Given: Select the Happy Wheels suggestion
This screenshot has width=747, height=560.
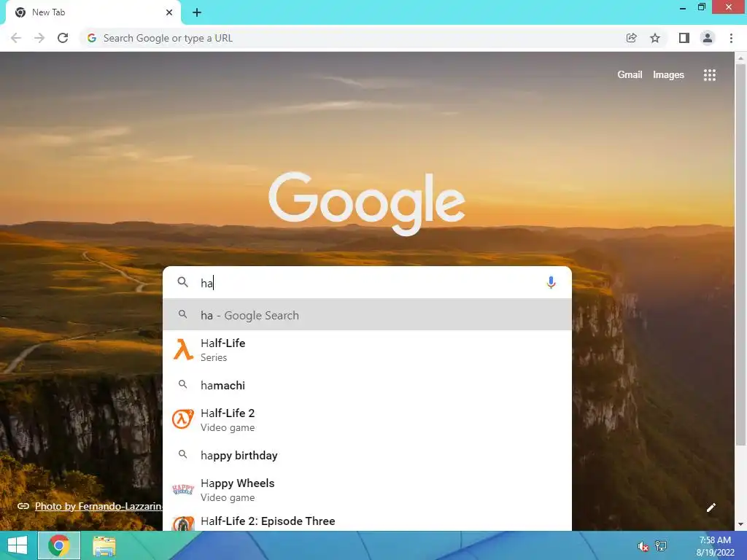Looking at the screenshot, I should point(367,490).
